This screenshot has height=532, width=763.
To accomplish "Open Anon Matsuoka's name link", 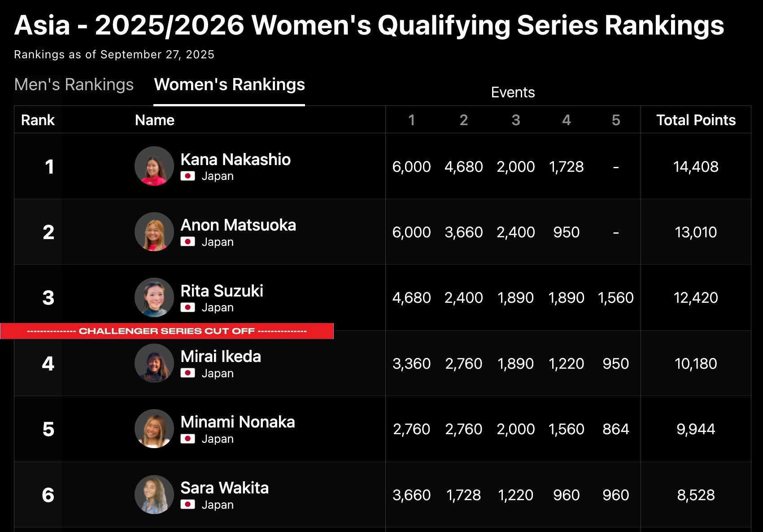I will pos(238,225).
